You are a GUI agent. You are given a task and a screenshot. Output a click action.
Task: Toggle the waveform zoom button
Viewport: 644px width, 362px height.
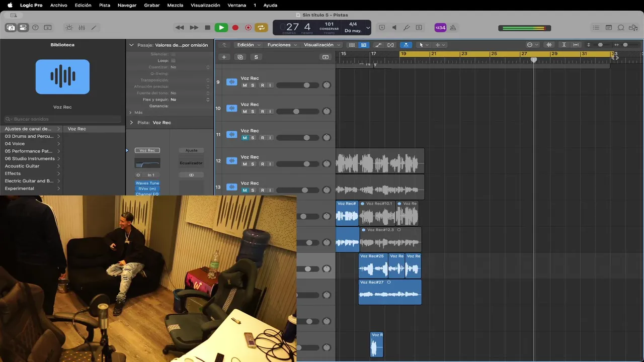[x=549, y=45]
